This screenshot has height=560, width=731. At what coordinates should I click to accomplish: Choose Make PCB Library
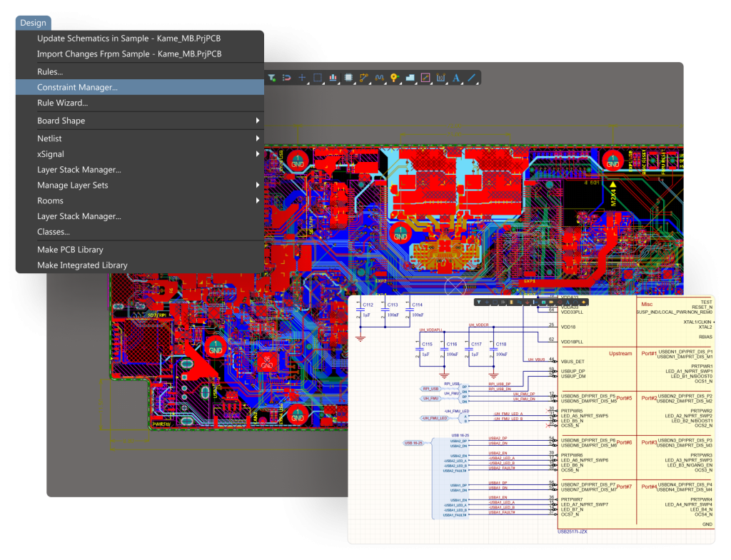pyautogui.click(x=70, y=250)
